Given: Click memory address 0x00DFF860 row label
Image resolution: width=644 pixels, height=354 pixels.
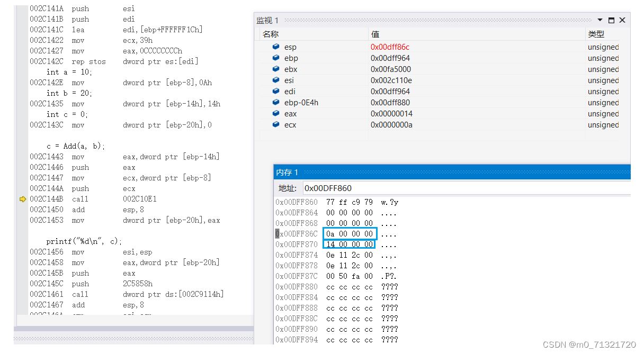Looking at the screenshot, I should click(x=297, y=202).
